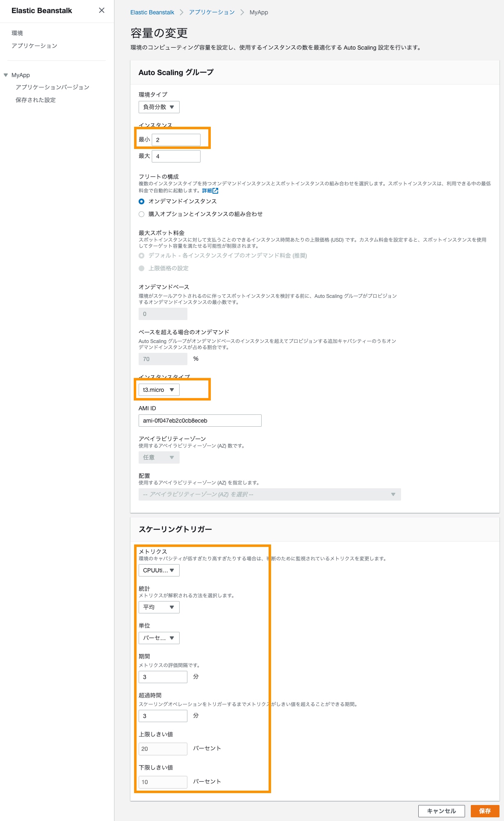
Task: Open the 環境タイプ 負荷分散 dropdown
Action: tap(159, 107)
